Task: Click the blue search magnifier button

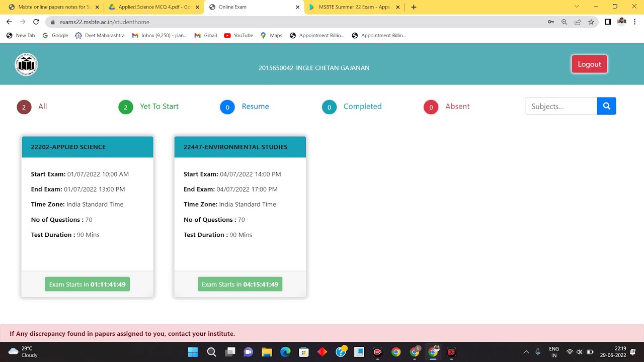Action: click(x=606, y=106)
